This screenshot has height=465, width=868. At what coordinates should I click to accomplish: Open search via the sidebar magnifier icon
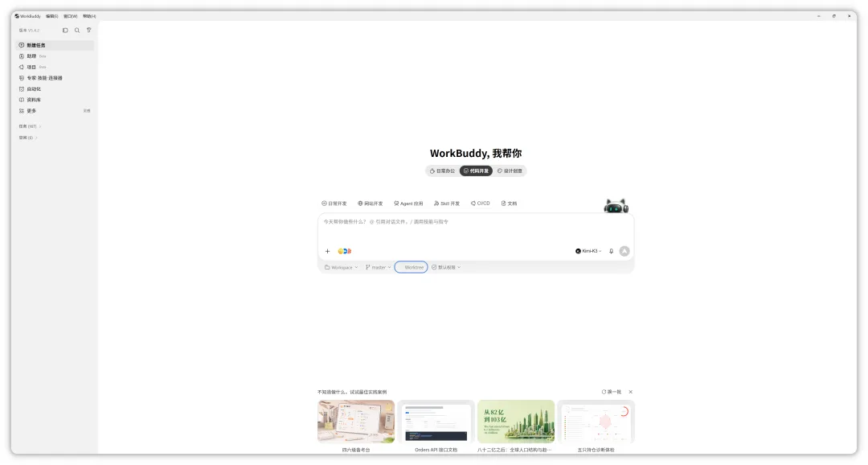click(x=77, y=31)
